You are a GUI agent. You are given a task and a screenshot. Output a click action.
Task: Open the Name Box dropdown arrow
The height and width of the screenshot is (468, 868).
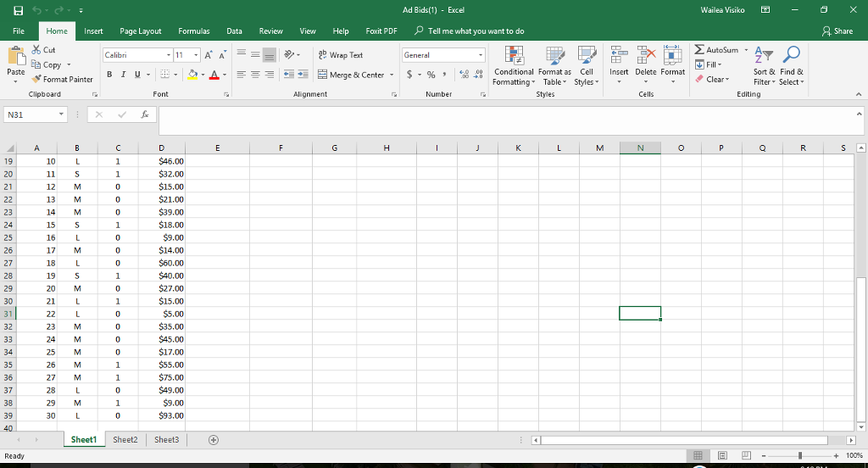pos(62,114)
